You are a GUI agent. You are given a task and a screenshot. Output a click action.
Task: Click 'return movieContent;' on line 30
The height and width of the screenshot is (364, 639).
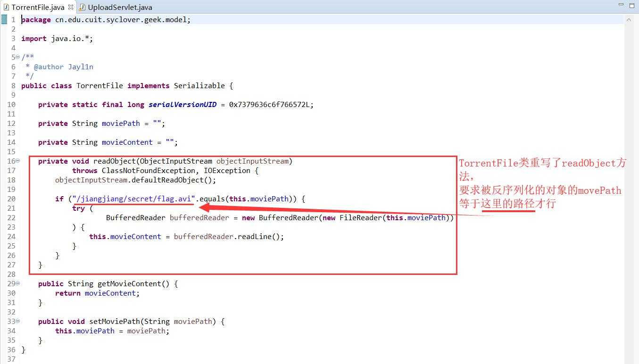98,293
